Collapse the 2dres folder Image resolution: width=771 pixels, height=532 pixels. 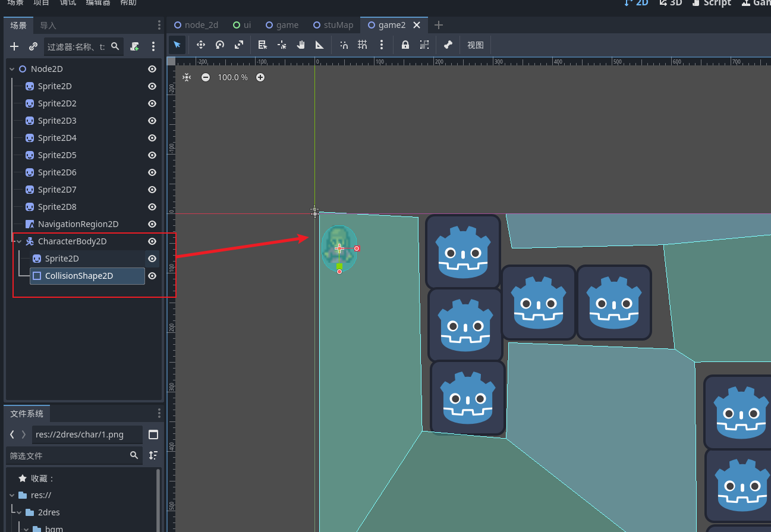19,512
